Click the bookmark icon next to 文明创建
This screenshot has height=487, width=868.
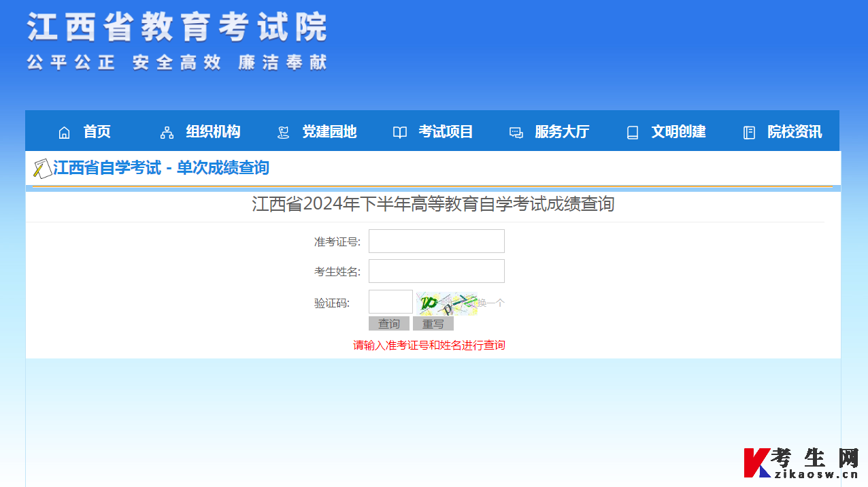tap(633, 132)
